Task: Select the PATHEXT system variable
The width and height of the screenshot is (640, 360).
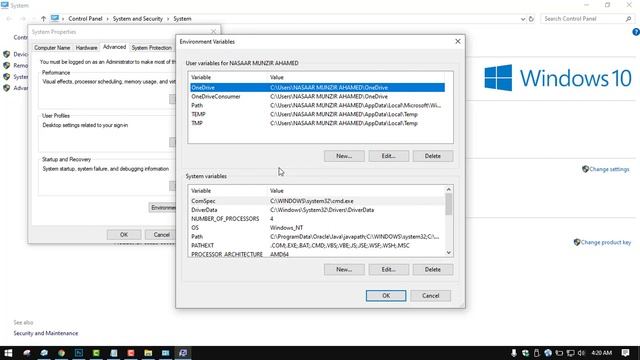Action: click(317, 245)
